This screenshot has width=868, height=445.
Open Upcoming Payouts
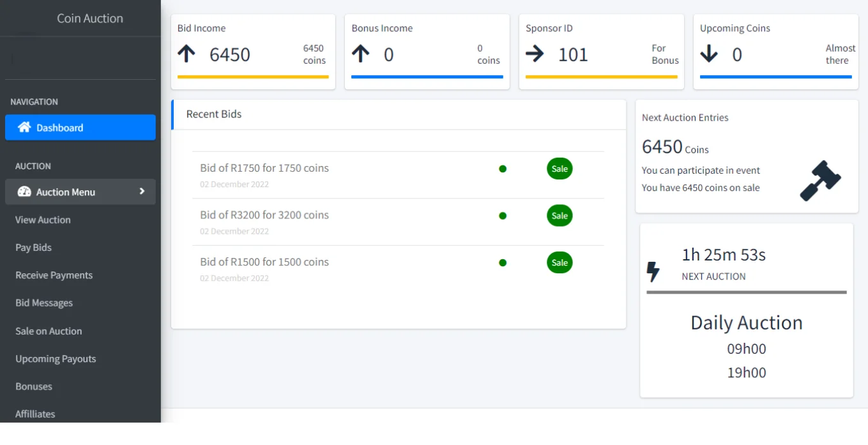(x=56, y=359)
